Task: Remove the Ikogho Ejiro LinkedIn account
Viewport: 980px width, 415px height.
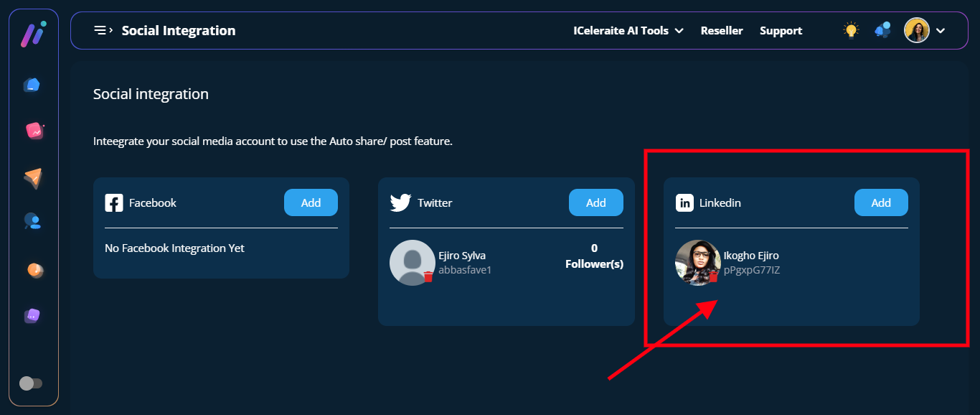Action: point(713,276)
